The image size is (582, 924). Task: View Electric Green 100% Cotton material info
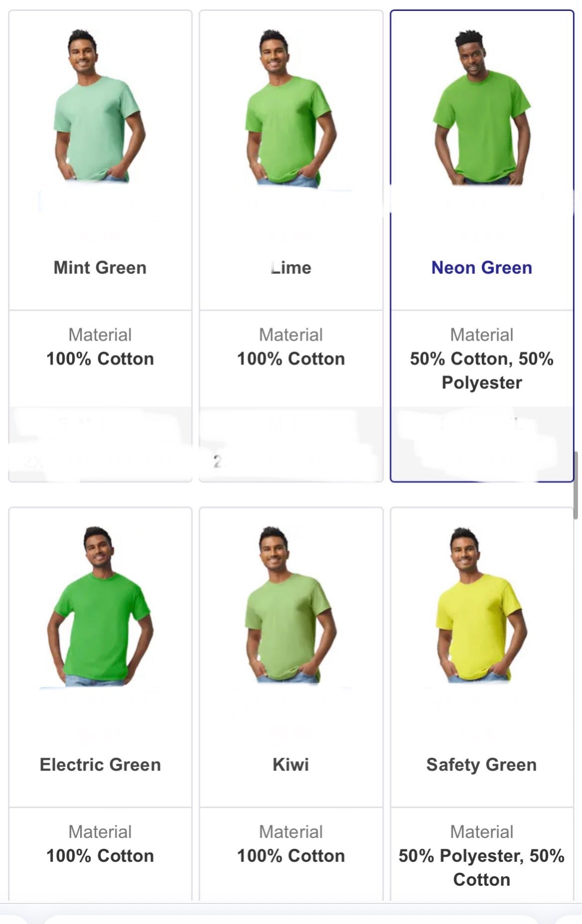100,844
